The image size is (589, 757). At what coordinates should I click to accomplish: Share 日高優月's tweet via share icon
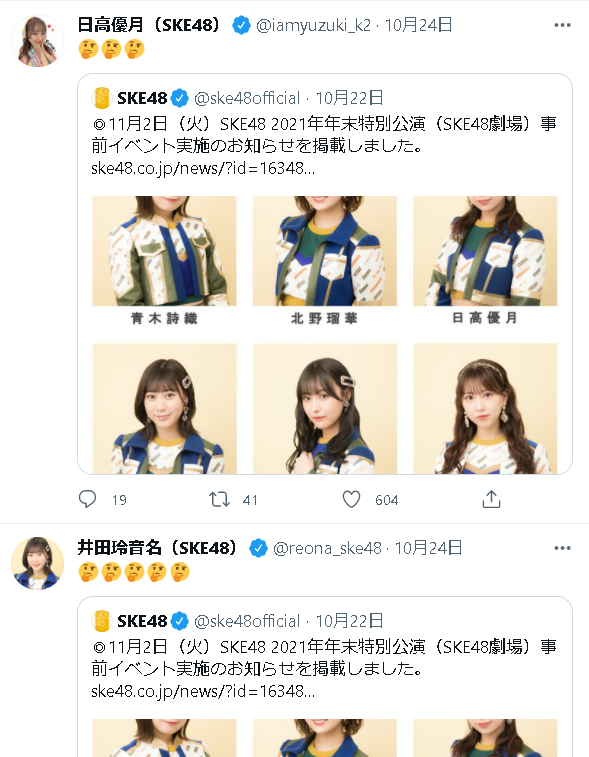point(491,499)
